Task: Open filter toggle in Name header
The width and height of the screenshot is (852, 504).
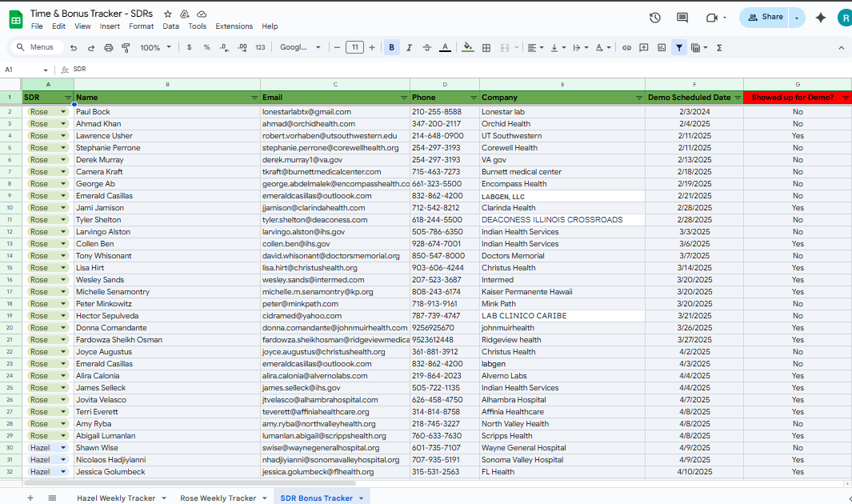Action: (x=254, y=98)
